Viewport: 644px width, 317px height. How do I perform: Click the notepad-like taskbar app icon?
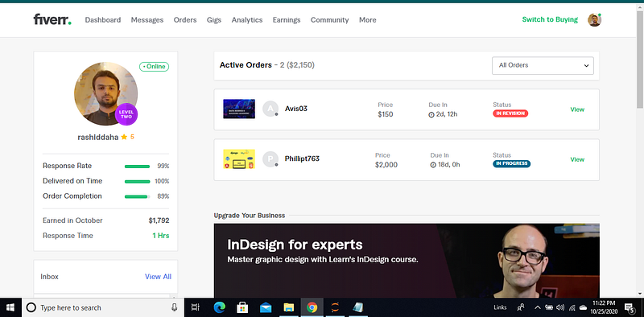358,307
